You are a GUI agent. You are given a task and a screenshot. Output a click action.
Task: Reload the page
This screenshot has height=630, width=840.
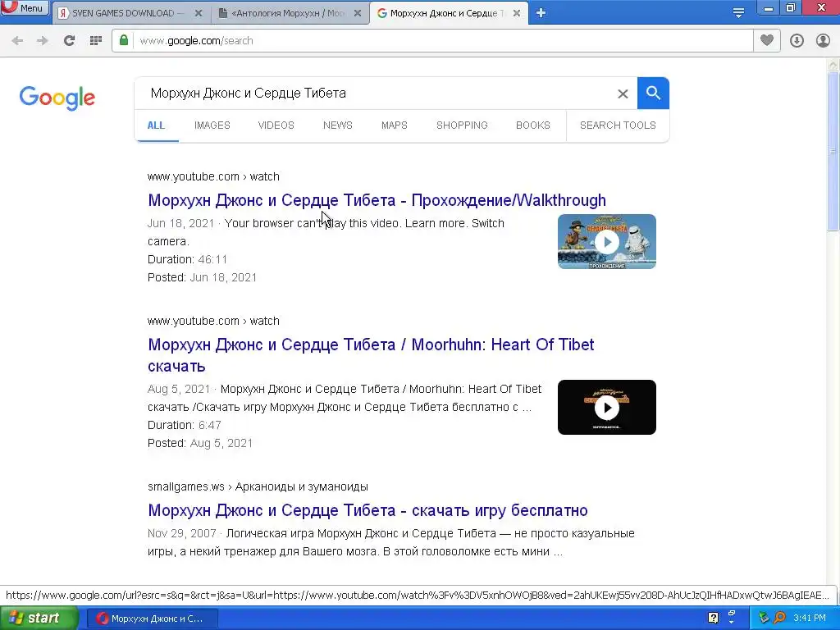(69, 41)
